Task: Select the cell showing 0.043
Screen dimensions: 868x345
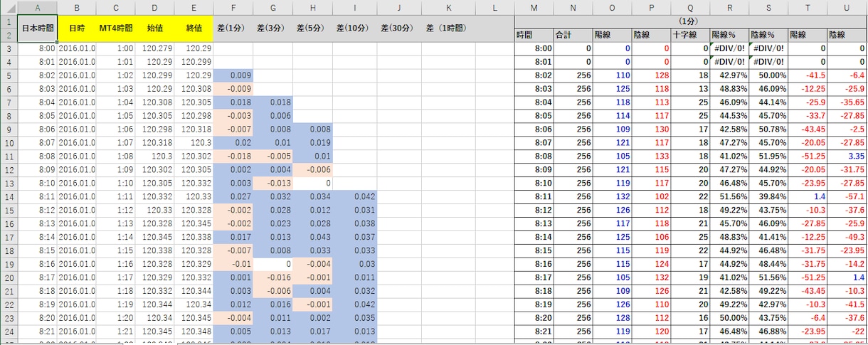Action: [312, 237]
